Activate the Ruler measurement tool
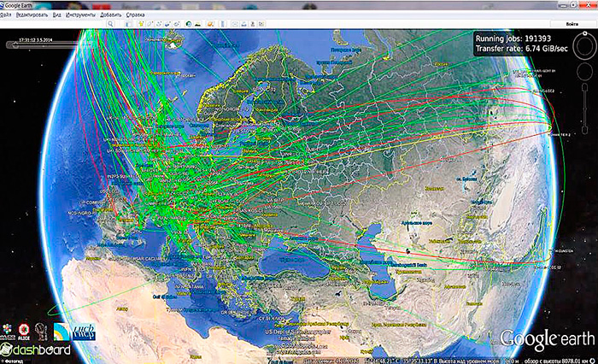 coord(223,24)
